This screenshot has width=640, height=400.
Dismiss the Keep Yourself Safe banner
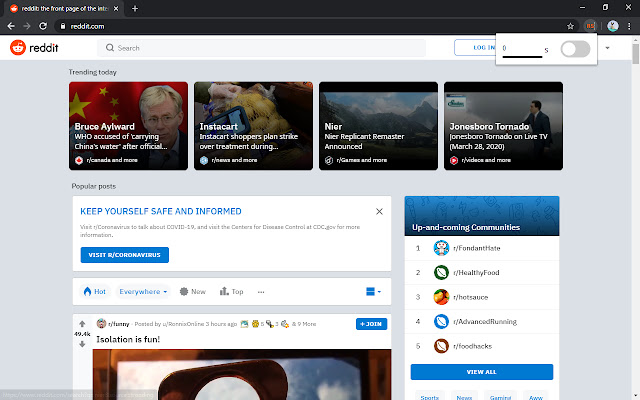click(x=379, y=211)
